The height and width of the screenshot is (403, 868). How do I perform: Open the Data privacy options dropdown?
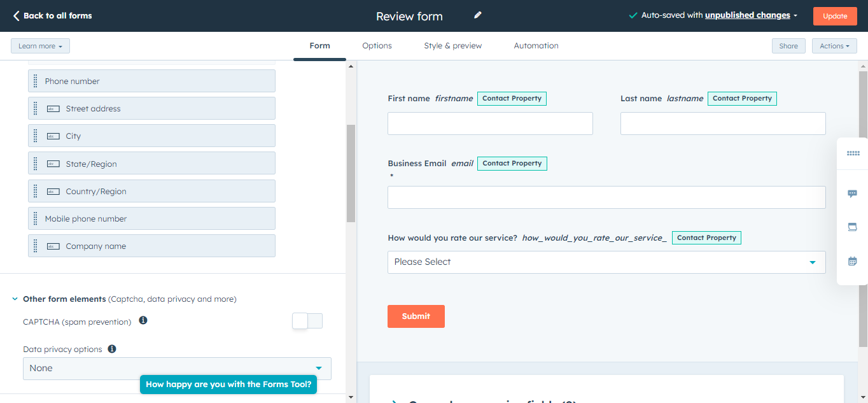[177, 368]
